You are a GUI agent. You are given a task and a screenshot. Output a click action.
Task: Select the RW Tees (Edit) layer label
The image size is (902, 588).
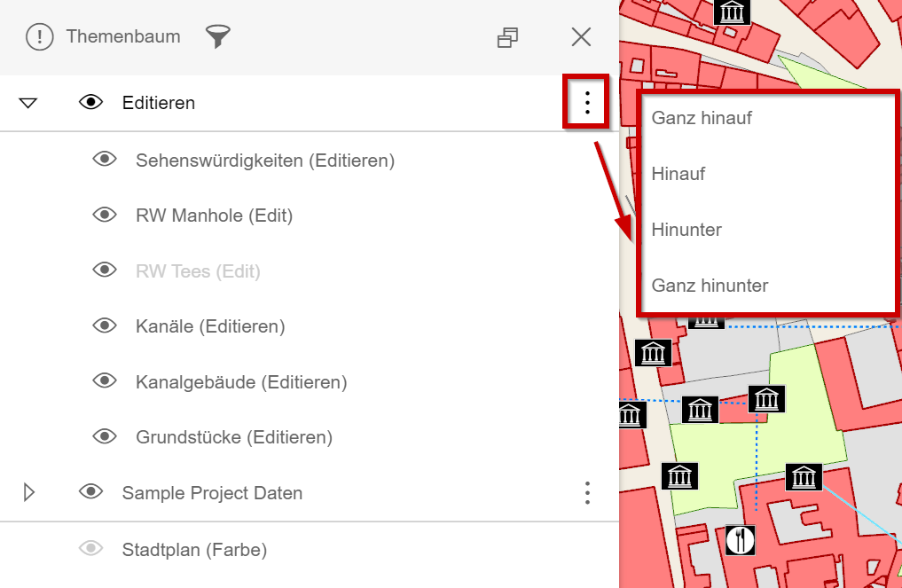198,270
